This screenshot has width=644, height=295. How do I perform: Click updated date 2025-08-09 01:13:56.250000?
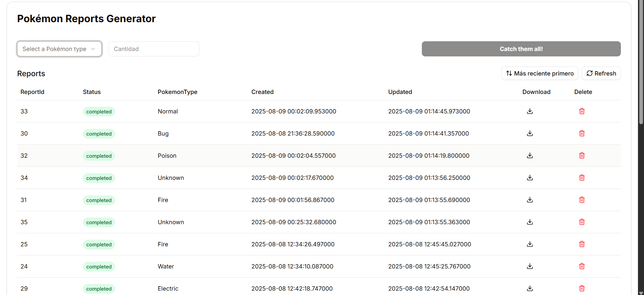tap(429, 178)
